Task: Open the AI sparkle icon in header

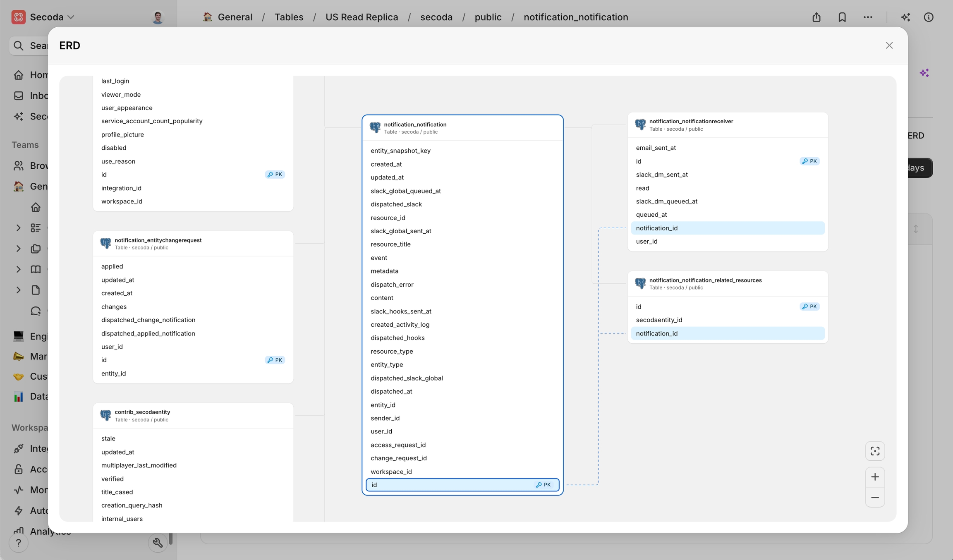Action: (905, 17)
